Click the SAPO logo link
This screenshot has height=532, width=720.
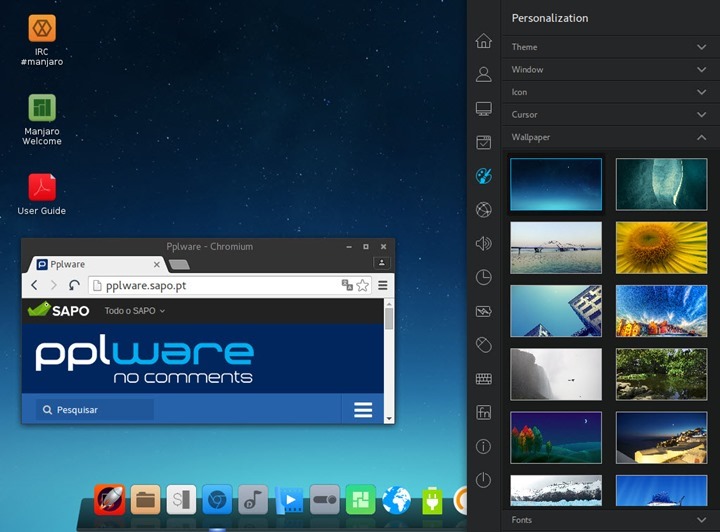[x=58, y=310]
